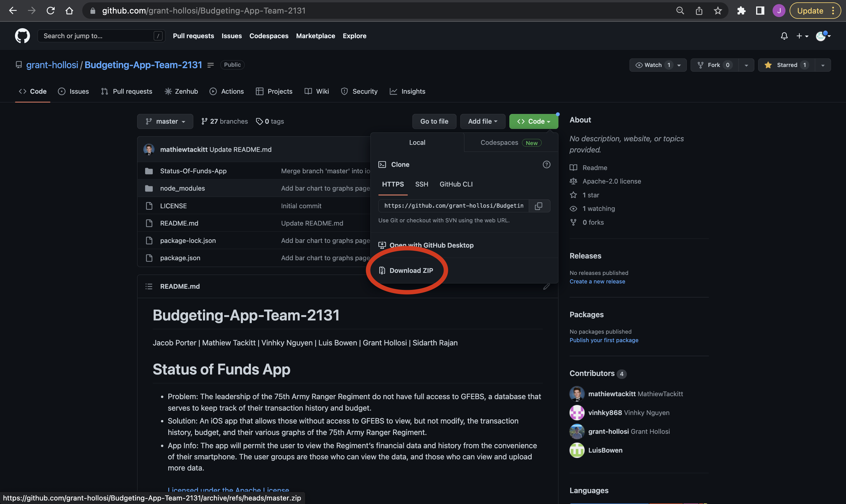Click the Clone help question mark icon

(x=546, y=164)
